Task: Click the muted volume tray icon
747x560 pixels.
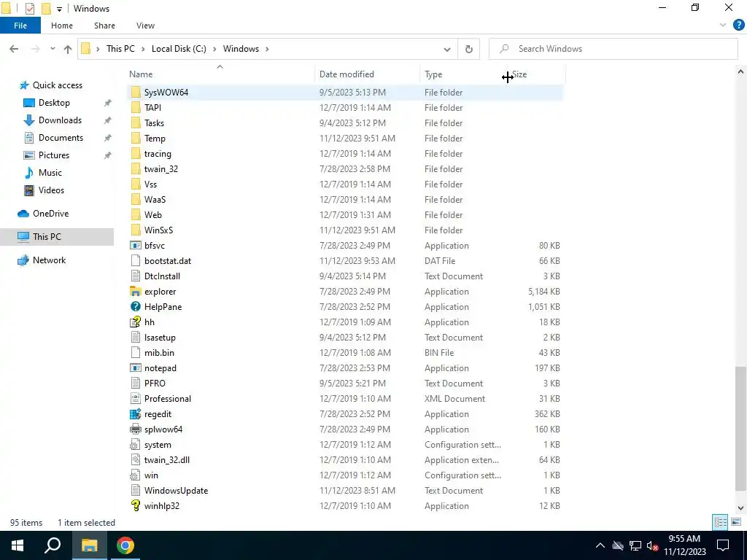Action: click(653, 545)
